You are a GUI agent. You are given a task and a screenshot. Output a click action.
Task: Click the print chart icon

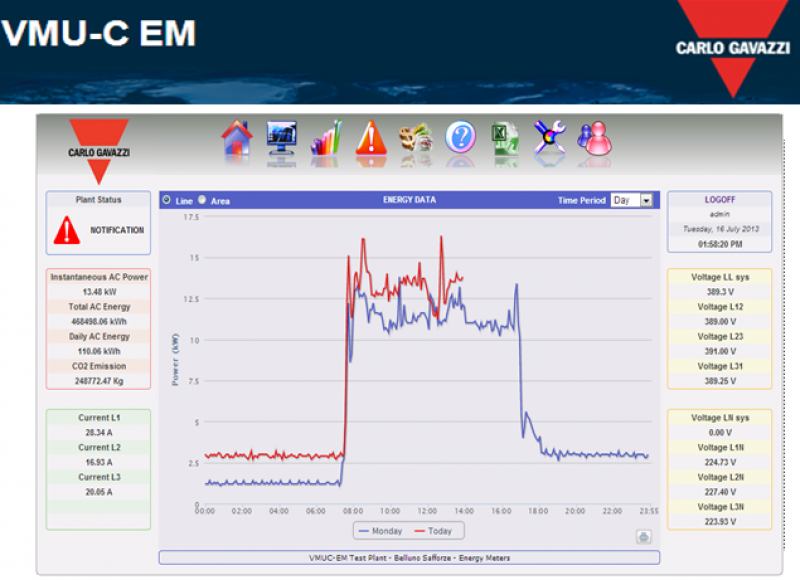643,537
